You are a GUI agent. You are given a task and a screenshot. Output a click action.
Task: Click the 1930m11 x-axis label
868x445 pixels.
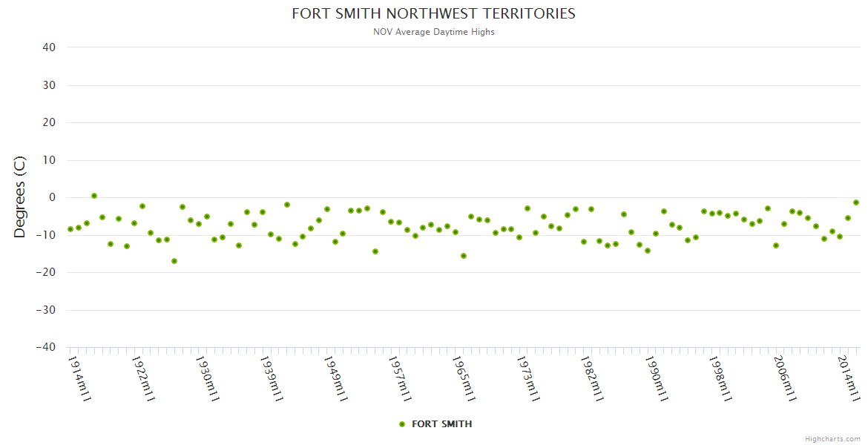point(208,378)
